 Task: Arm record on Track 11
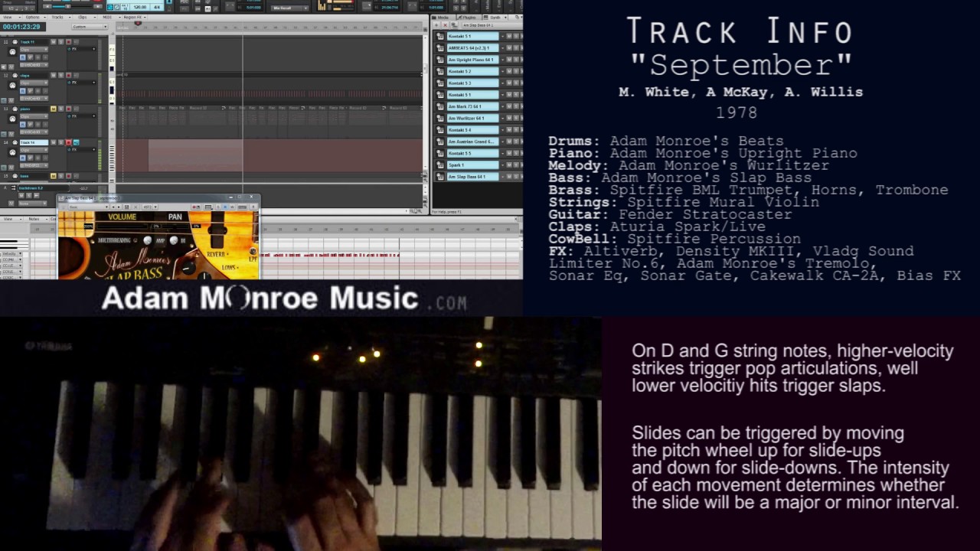pyautogui.click(x=68, y=42)
